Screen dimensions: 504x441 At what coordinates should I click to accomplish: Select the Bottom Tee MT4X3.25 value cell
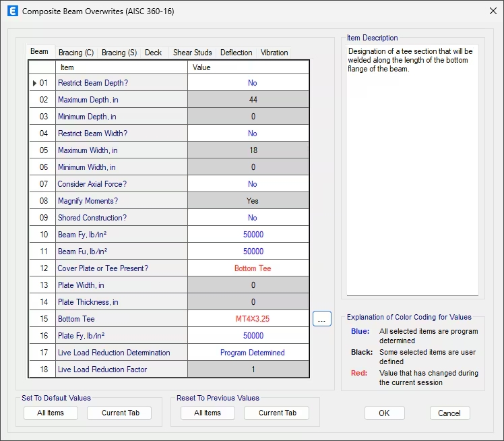tap(252, 319)
